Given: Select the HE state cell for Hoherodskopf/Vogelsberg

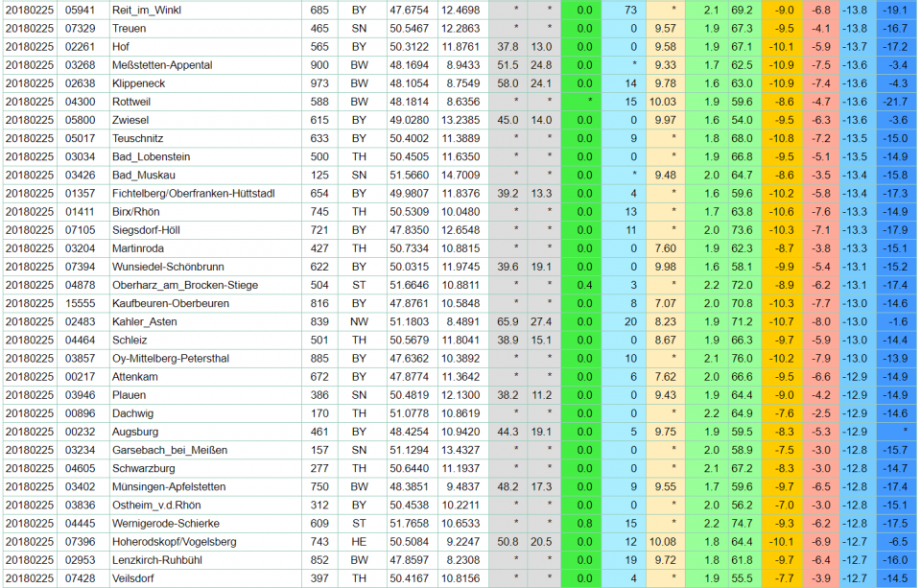Looking at the screenshot, I should coord(359,542).
